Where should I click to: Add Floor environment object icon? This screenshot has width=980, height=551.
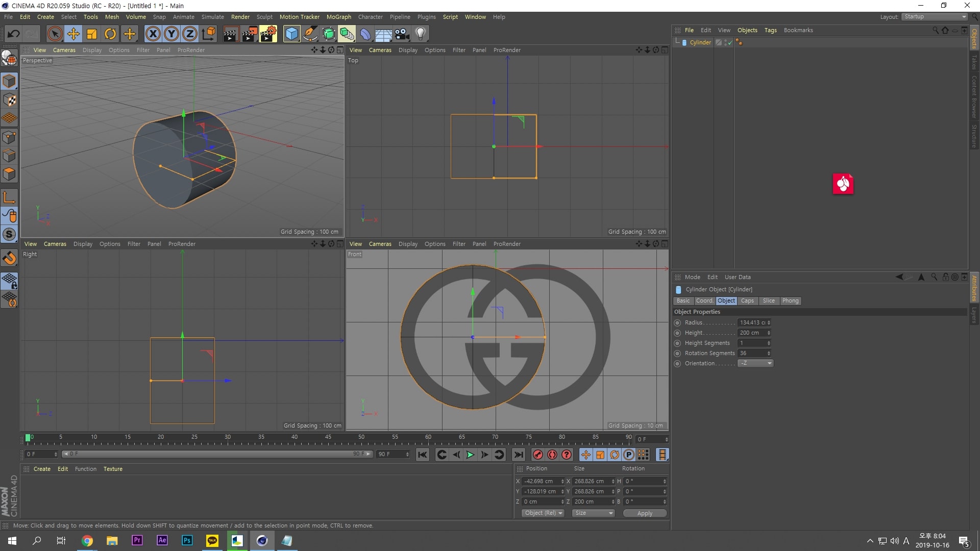click(383, 34)
